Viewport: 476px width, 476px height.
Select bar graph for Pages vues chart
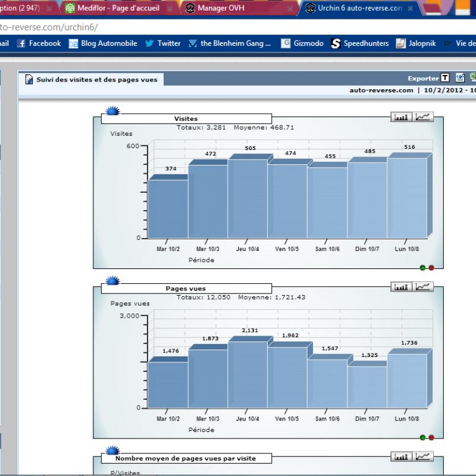pyautogui.click(x=401, y=287)
